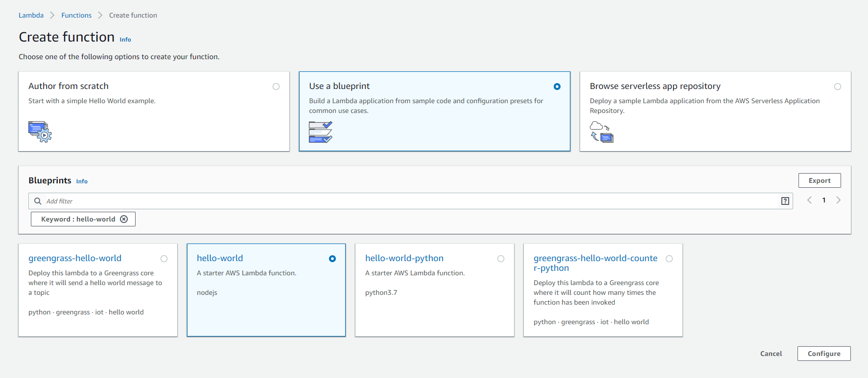Click the Configure button
This screenshot has width=868, height=378.
(x=824, y=354)
